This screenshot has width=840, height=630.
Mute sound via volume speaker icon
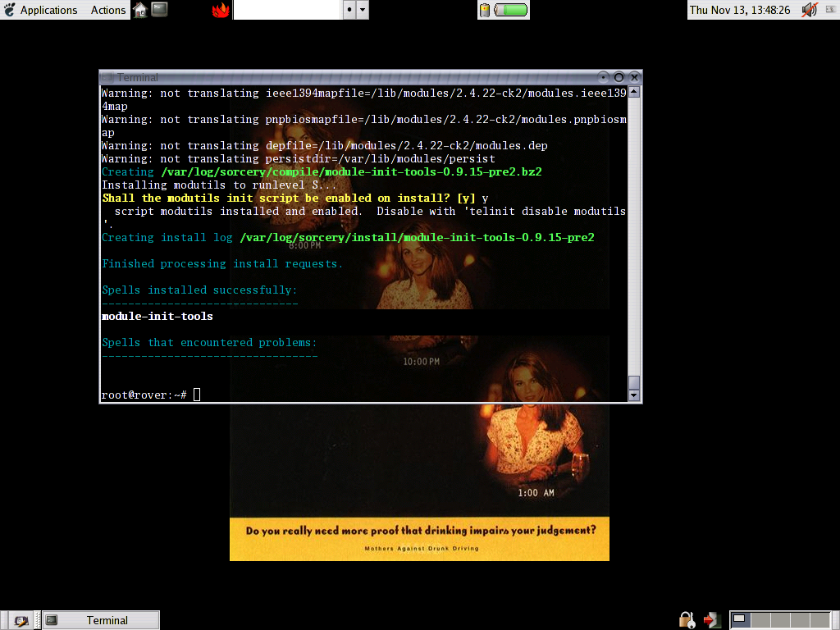(x=809, y=10)
